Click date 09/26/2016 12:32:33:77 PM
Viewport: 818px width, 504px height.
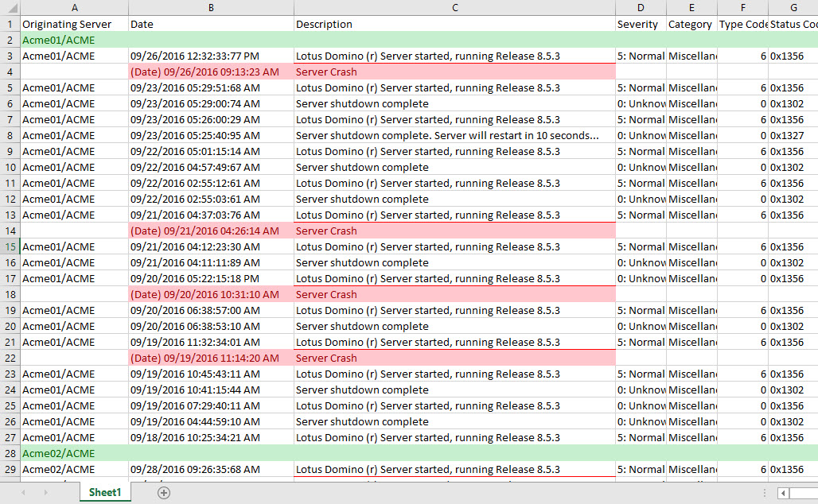coord(211,56)
